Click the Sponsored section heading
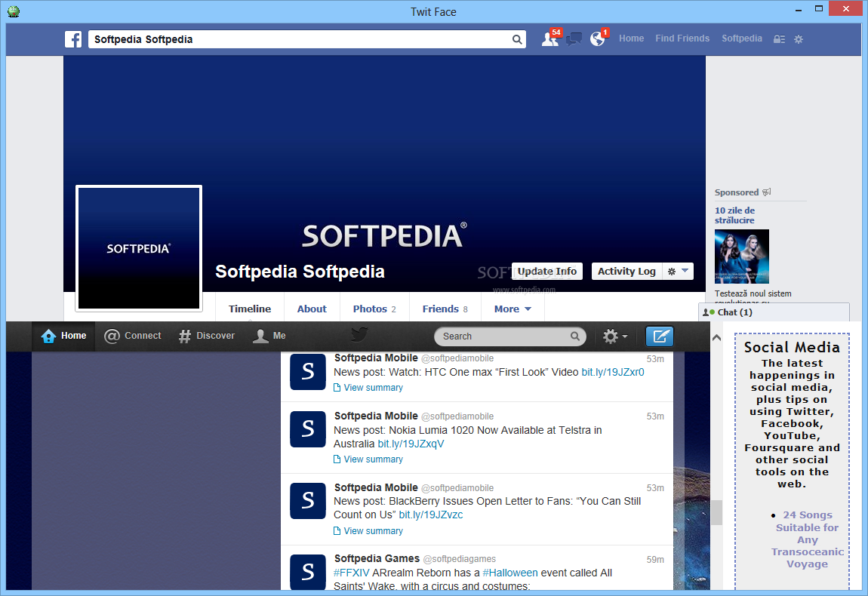Image resolution: width=868 pixels, height=596 pixels. 736,192
